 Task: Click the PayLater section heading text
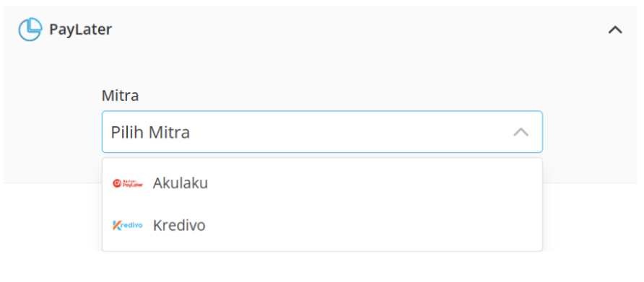[81, 30]
